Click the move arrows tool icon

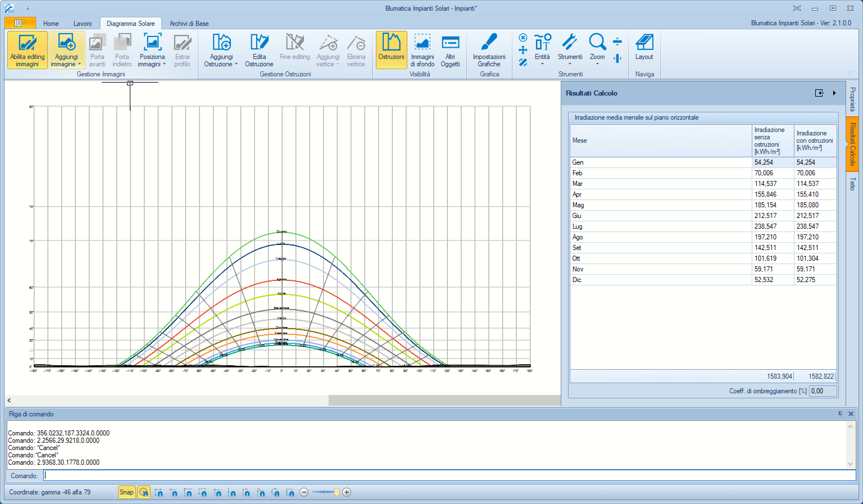tap(523, 50)
